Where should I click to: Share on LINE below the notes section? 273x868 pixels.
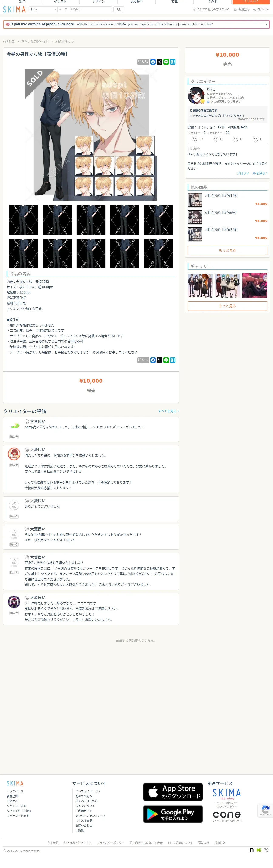[x=166, y=360]
